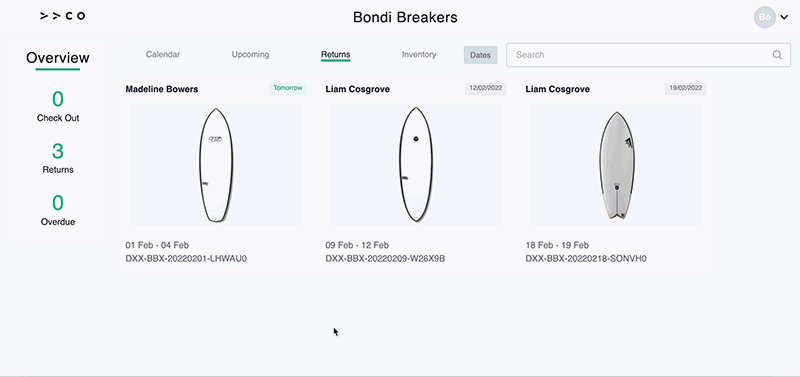Switch to the Calendar tab

(163, 54)
